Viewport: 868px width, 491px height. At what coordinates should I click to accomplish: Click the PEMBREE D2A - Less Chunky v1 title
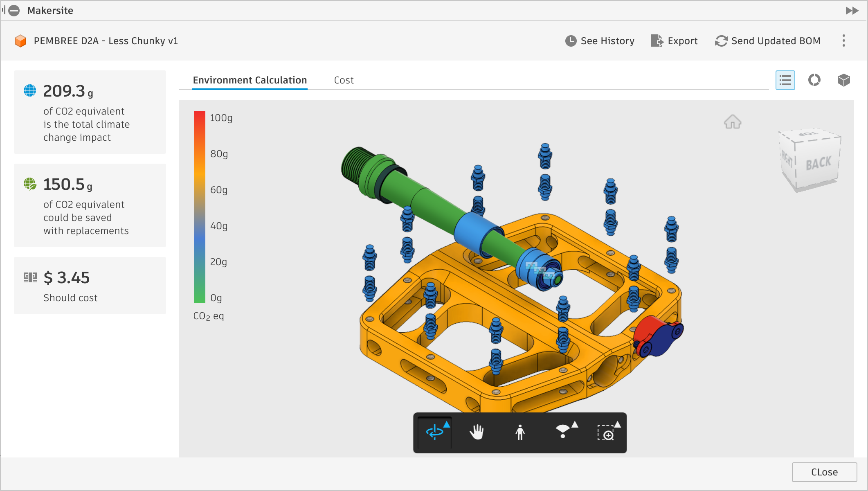(106, 41)
